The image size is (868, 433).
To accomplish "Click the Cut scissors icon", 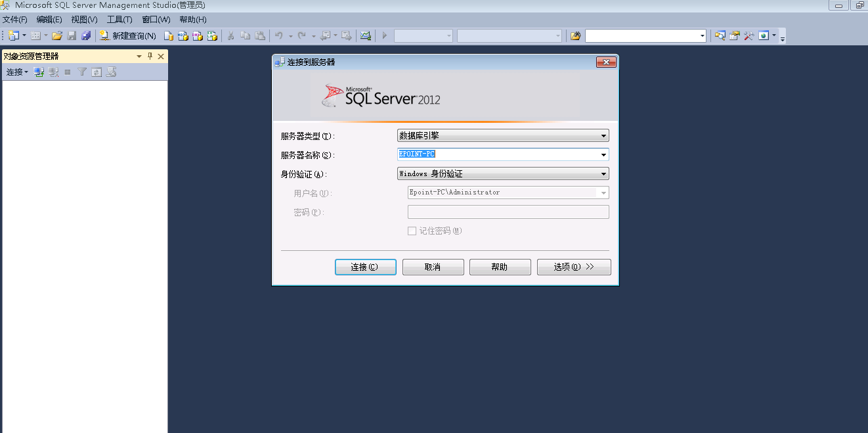I will [x=231, y=35].
